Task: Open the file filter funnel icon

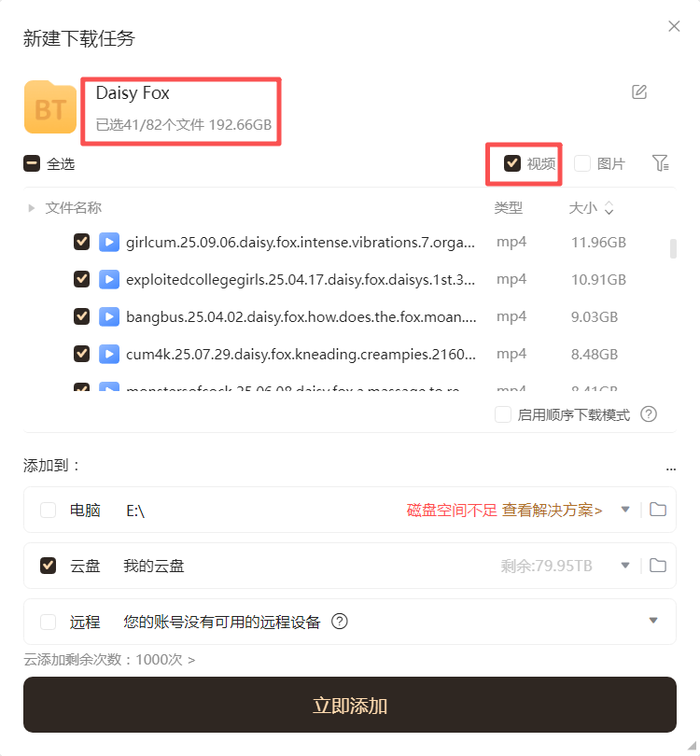Action: point(660,163)
